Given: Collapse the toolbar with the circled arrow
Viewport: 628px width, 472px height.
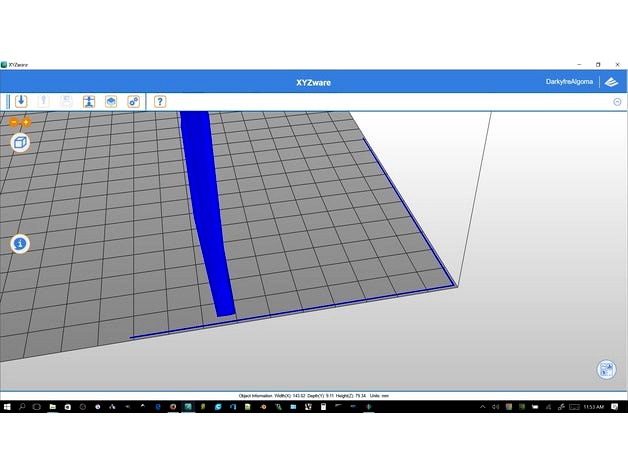Looking at the screenshot, I should 617,102.
